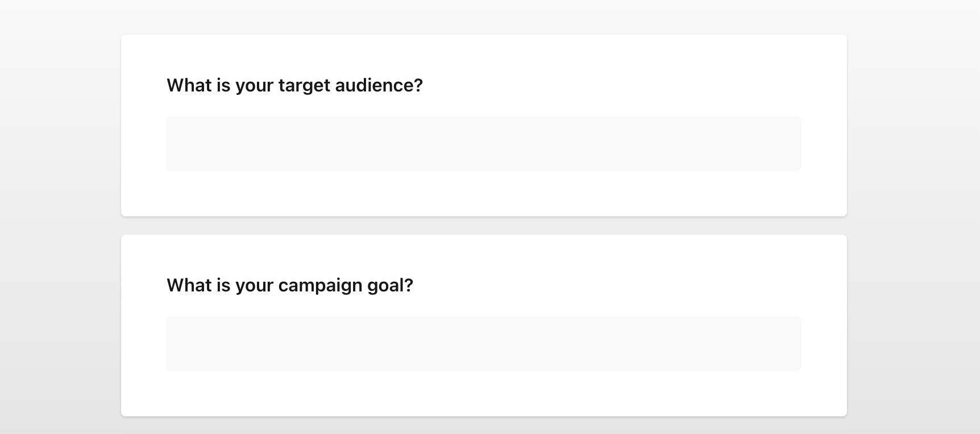The width and height of the screenshot is (980, 434).
Task: Click the campaign goal answer field
Action: (x=484, y=344)
